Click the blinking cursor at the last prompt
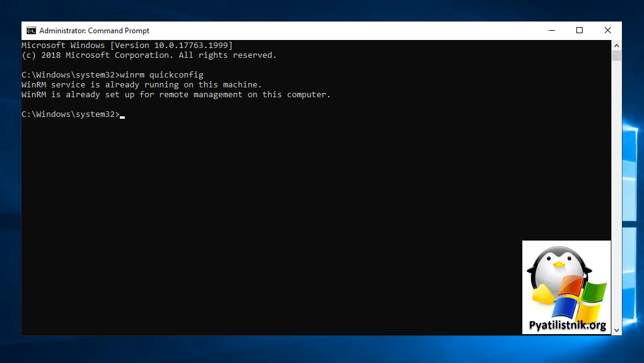This screenshot has height=363, width=644. (122, 115)
